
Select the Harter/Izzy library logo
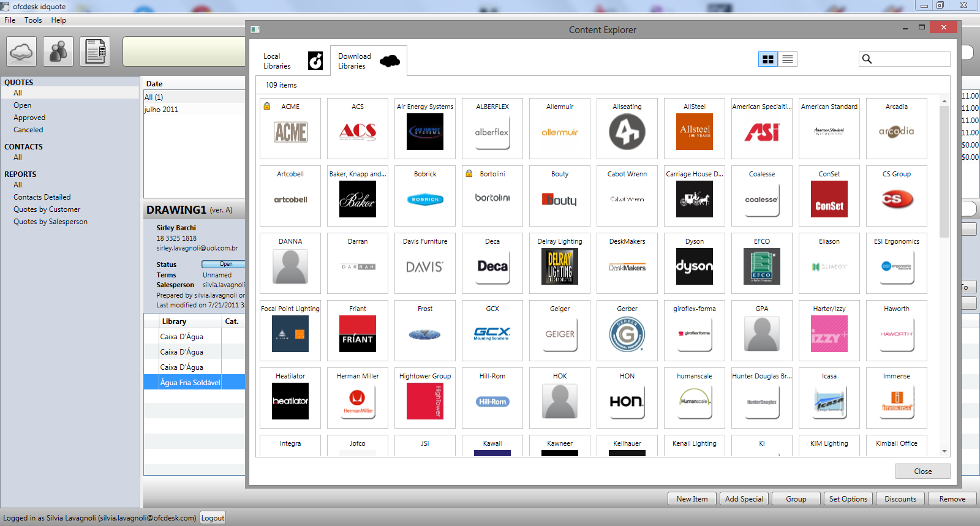tap(829, 334)
